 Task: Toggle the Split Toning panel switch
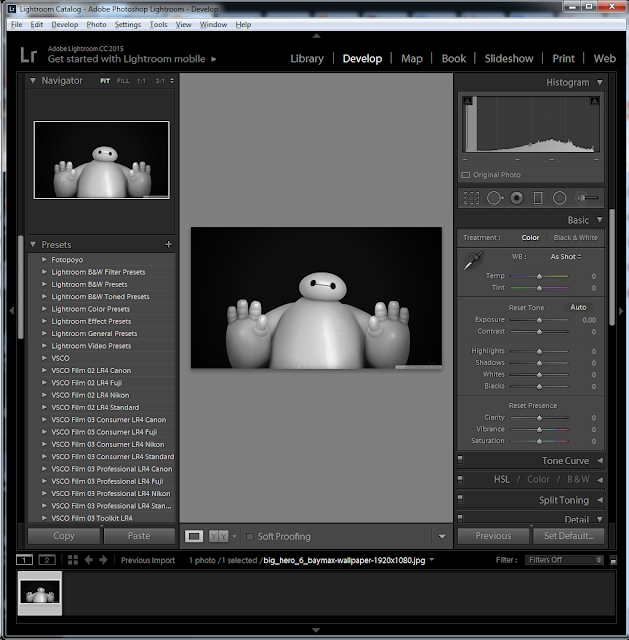point(460,499)
